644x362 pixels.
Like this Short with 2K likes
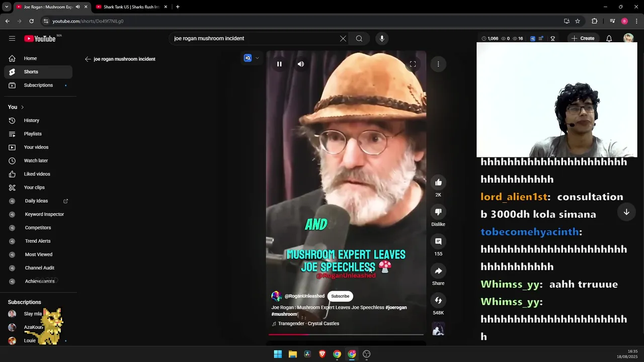[x=438, y=183]
